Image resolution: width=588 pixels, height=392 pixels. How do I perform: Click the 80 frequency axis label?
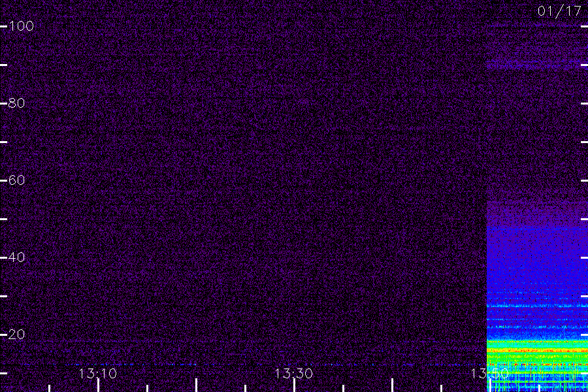coord(16,103)
